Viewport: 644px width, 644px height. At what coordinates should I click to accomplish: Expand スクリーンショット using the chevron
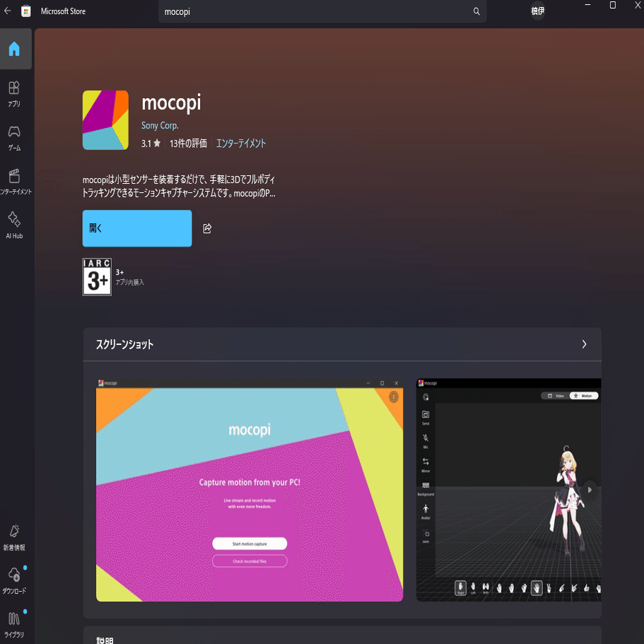point(584,344)
